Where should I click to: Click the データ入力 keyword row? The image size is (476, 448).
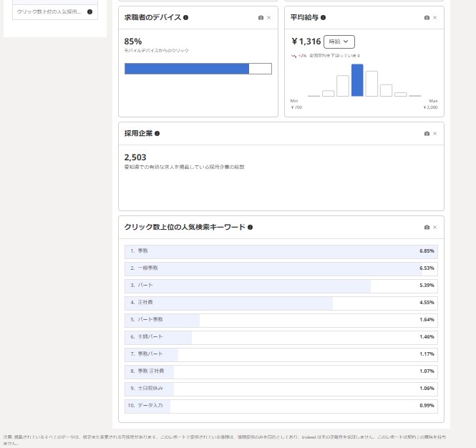(281, 406)
